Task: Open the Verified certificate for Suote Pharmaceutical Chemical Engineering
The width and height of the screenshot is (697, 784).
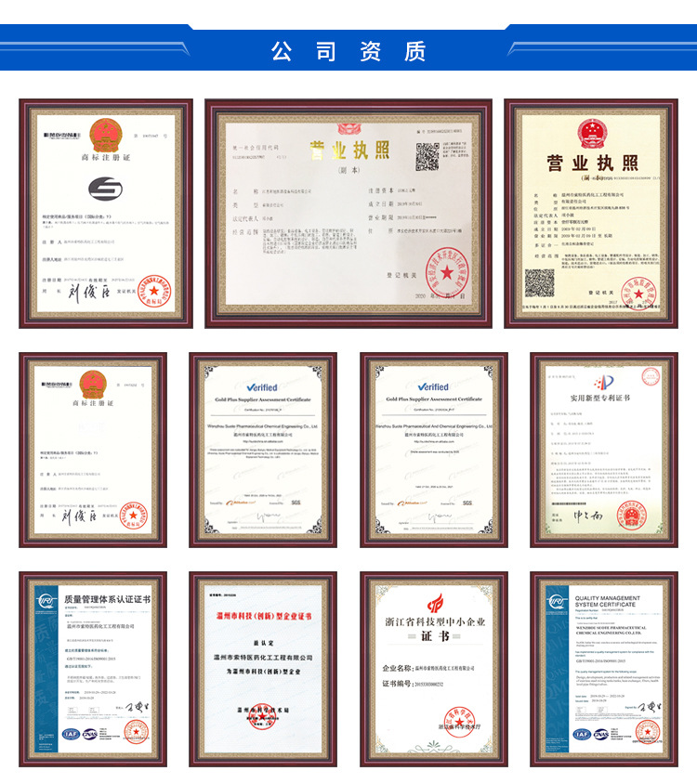Action: point(263,450)
